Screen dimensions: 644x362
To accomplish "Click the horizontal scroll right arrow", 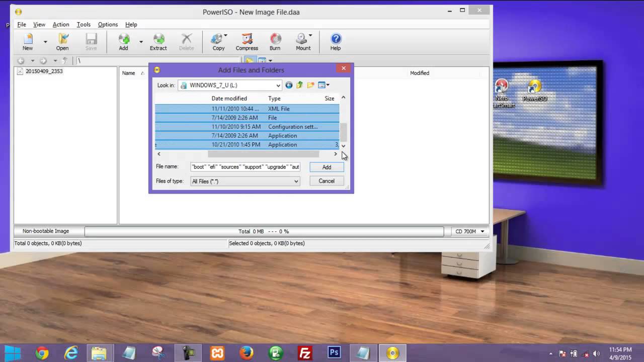I will coord(336,154).
